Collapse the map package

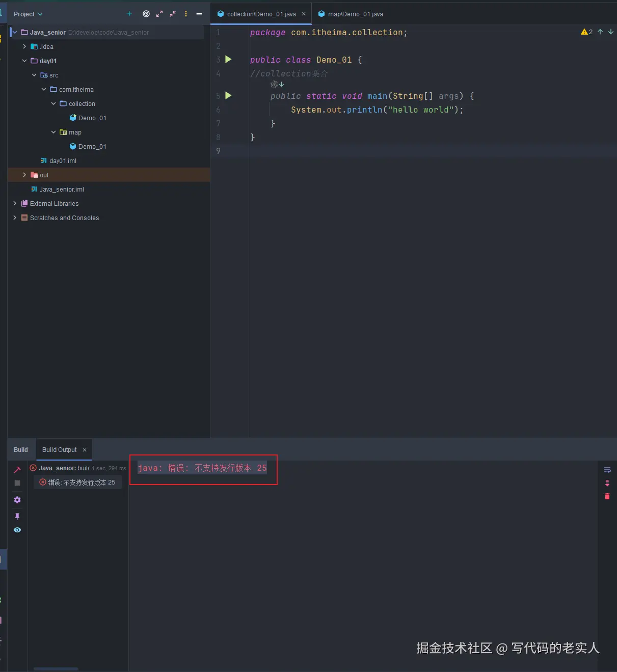point(53,132)
